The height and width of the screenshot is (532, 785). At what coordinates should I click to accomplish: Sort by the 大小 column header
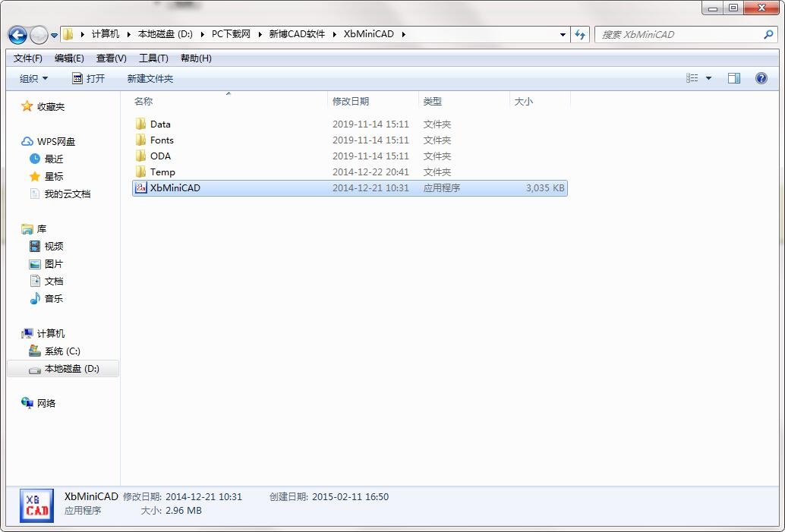(524, 101)
